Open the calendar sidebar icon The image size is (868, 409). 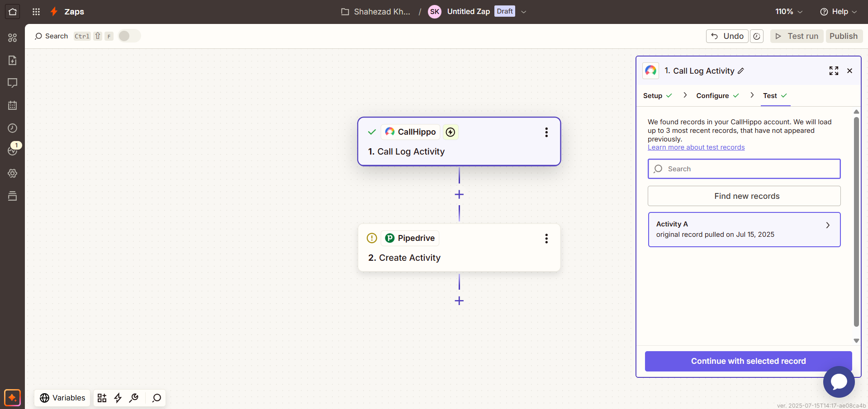coord(12,105)
